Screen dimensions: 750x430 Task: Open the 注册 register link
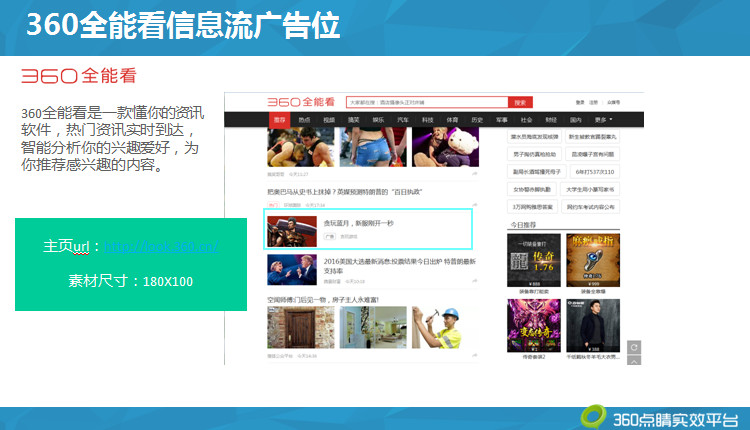(x=594, y=102)
